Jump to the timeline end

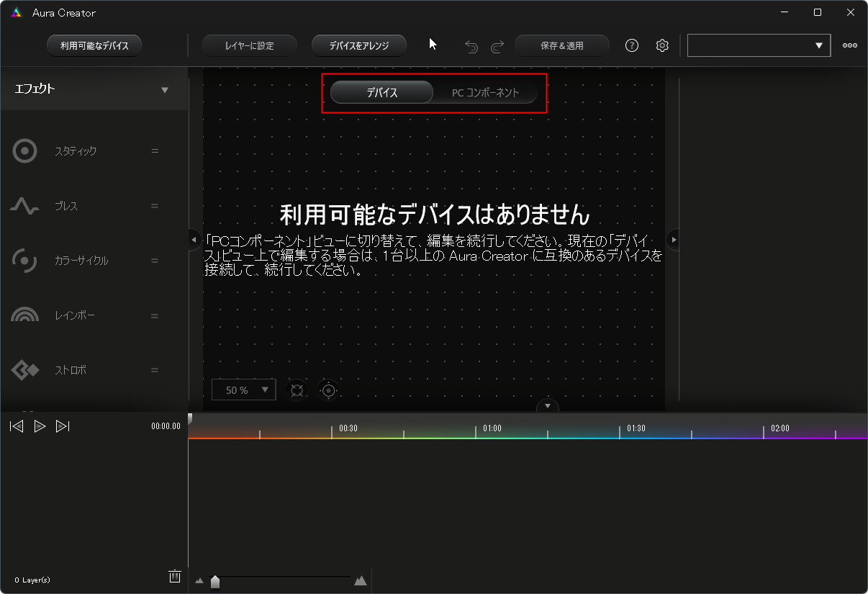coord(63,426)
